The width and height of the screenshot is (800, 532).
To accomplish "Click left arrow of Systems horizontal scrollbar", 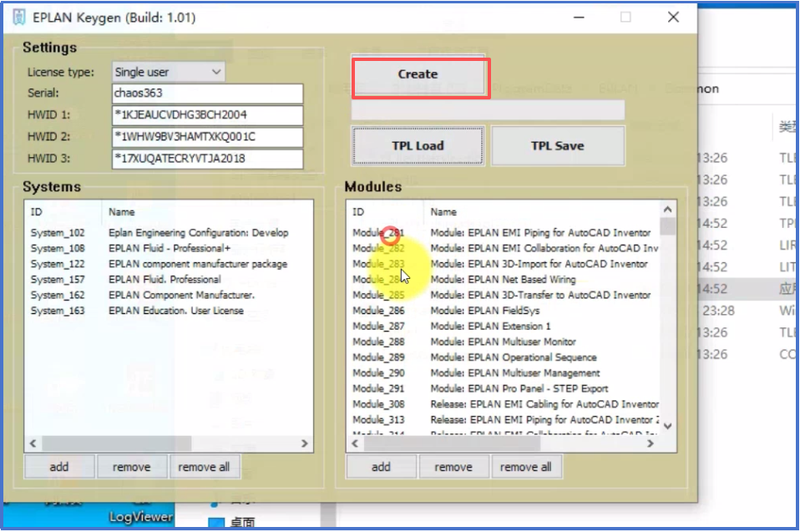I will coord(33,443).
